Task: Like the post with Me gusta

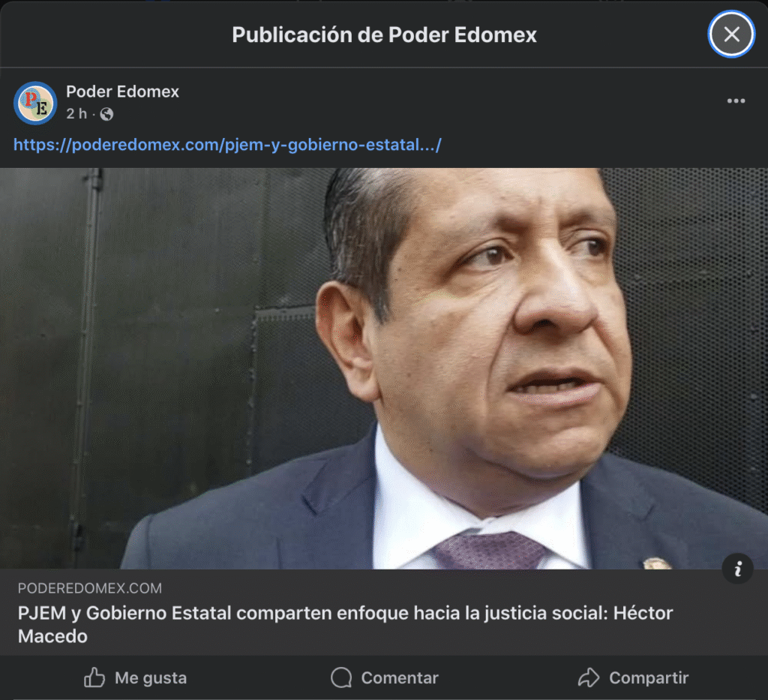Action: pyautogui.click(x=135, y=678)
